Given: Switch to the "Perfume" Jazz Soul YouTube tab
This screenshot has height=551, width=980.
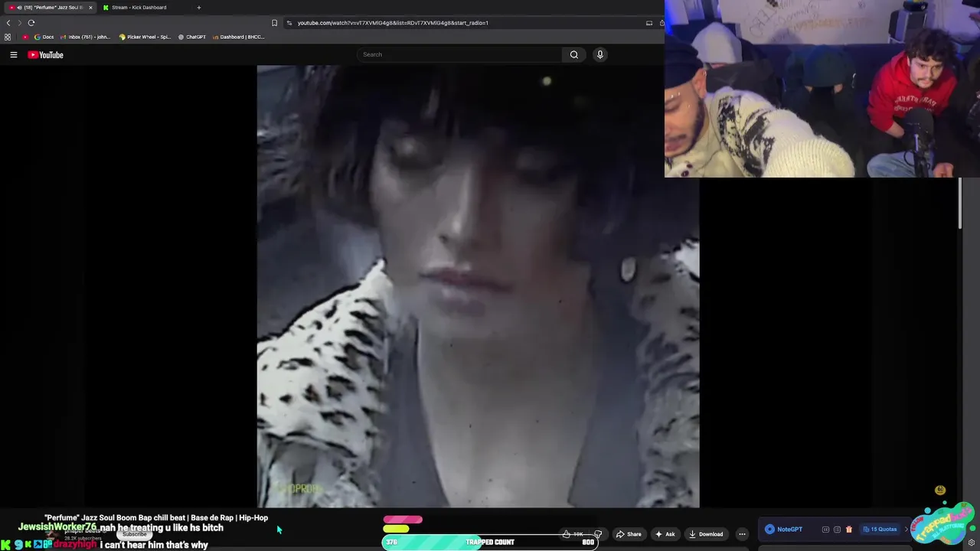Looking at the screenshot, I should (x=49, y=8).
